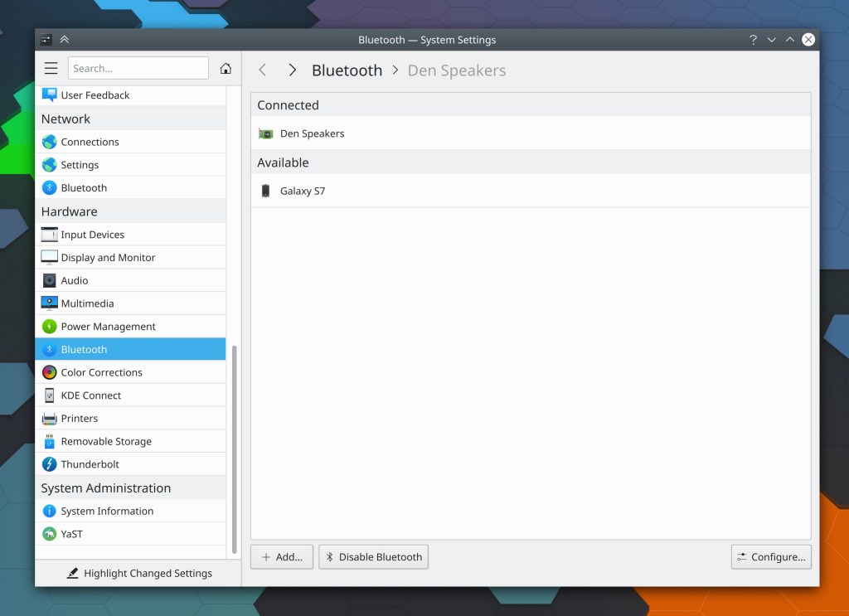Open the window menu in title bar
Screen dimensions: 849x616
(46, 40)
